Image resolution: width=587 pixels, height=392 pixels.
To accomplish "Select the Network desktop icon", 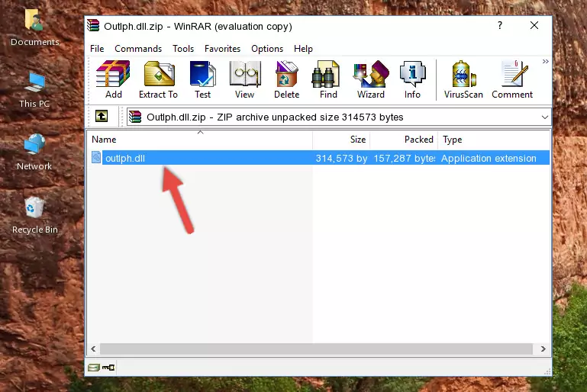I will [34, 153].
